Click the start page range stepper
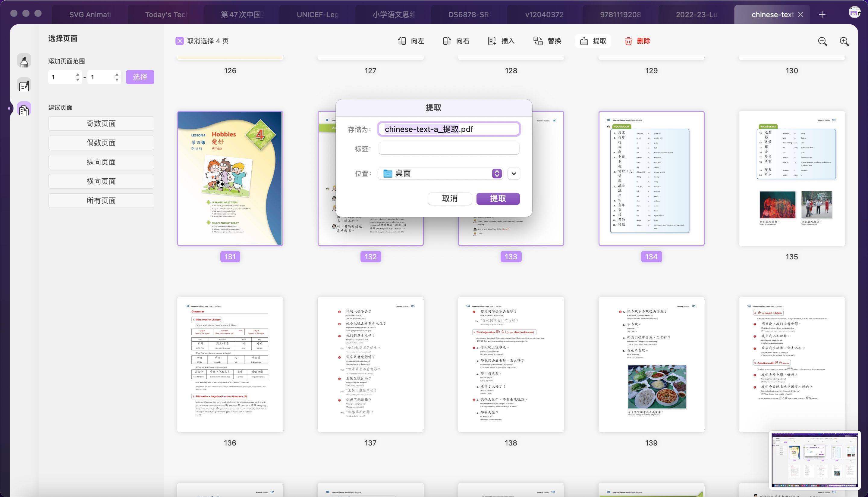 78,77
